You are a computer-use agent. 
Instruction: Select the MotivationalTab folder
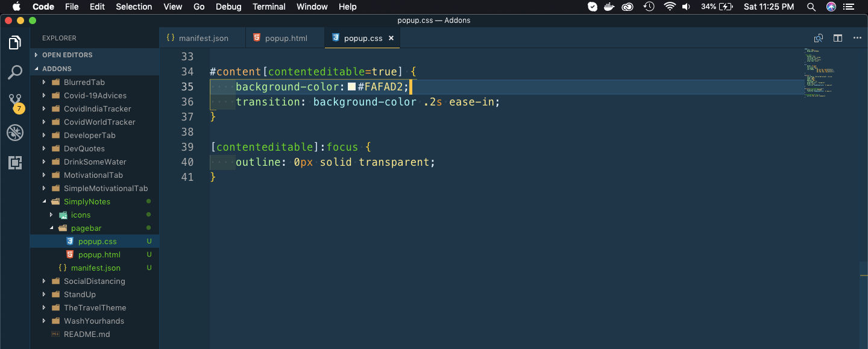[x=95, y=175]
